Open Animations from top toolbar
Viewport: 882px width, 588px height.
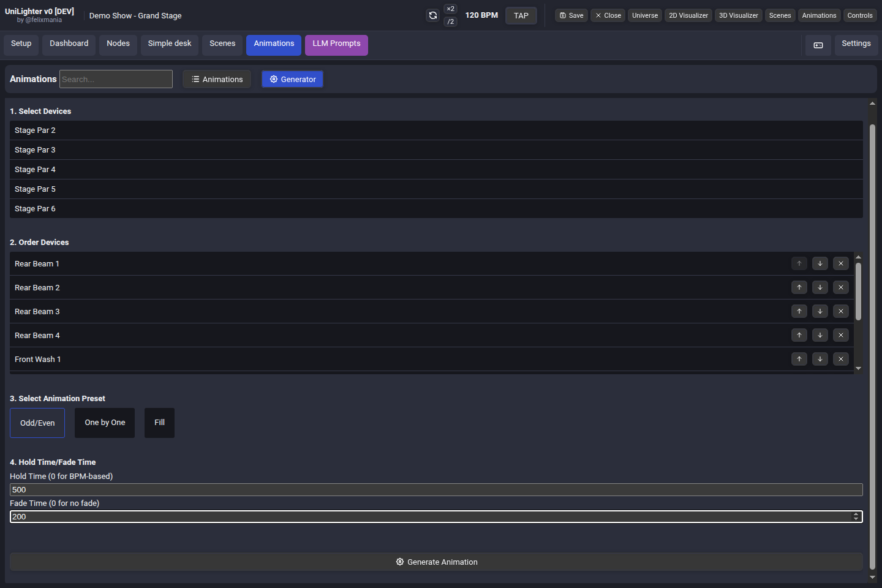tap(819, 15)
